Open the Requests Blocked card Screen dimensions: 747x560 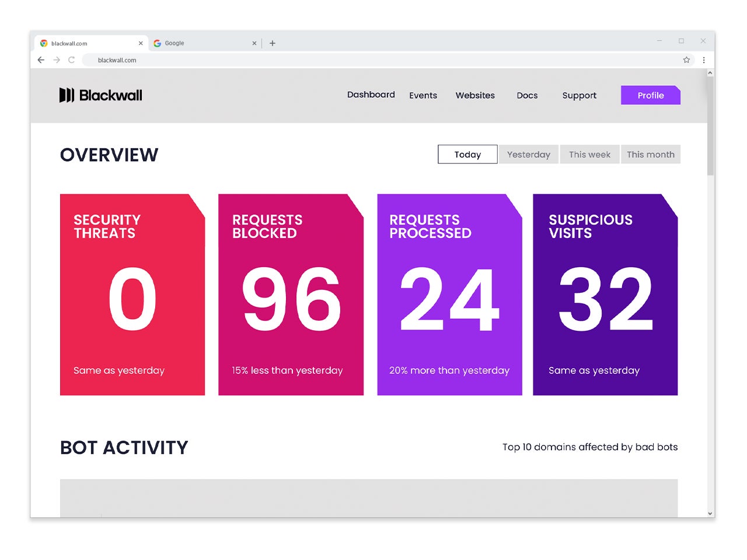(291, 295)
